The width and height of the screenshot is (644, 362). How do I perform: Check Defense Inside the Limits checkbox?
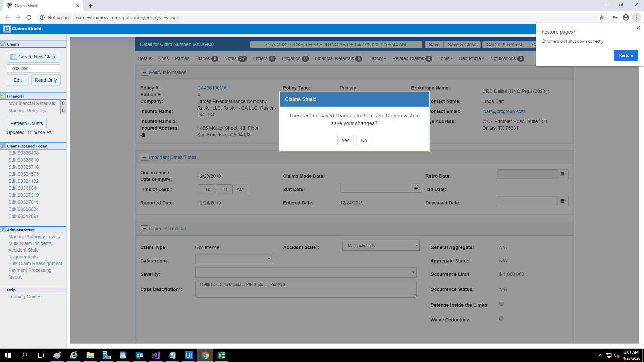click(x=501, y=304)
